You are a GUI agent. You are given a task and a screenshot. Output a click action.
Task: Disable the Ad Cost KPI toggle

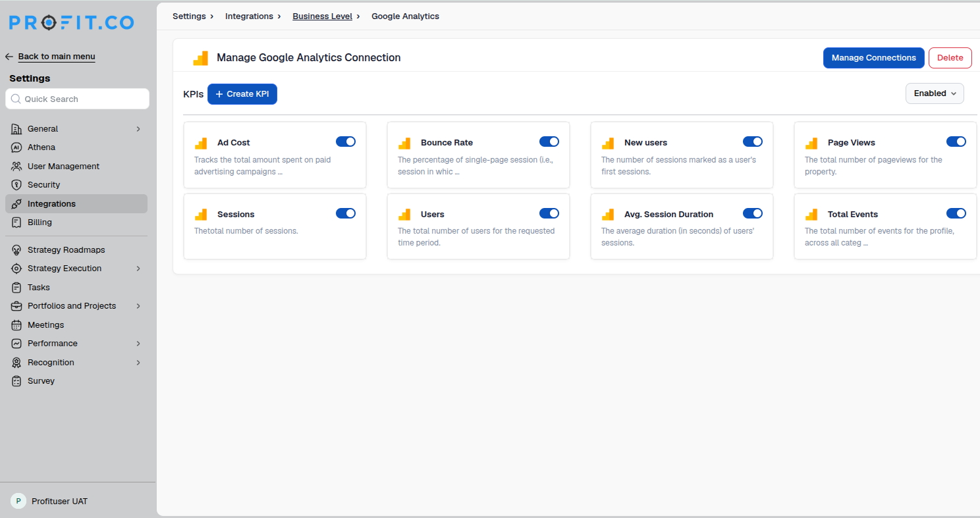coord(346,142)
